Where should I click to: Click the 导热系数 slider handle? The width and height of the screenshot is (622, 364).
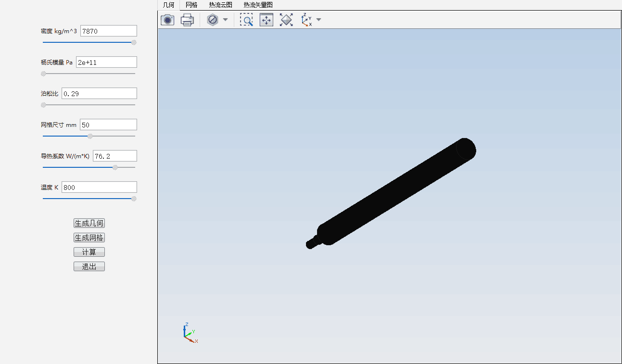pos(115,167)
